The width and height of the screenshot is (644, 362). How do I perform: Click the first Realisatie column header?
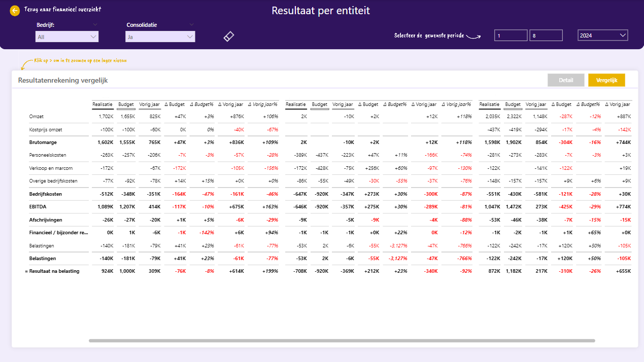coord(103,104)
